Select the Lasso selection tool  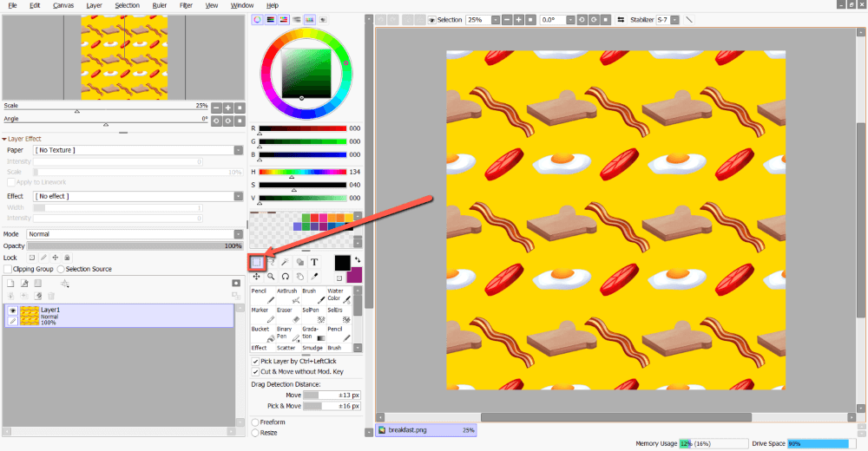[271, 262]
